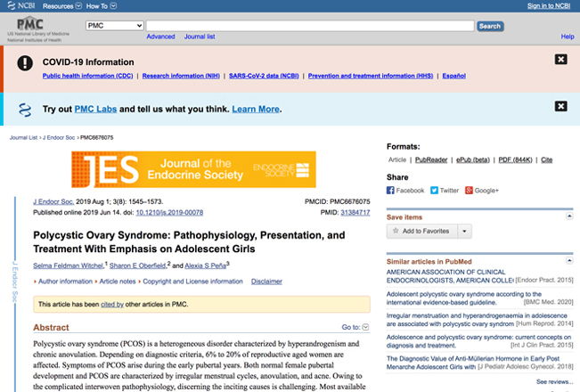The width and height of the screenshot is (580, 392).
Task: Click the COVID-19 exclamation alert icon
Action: click(25, 63)
